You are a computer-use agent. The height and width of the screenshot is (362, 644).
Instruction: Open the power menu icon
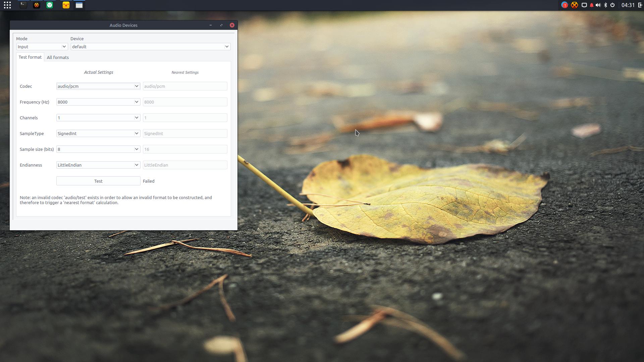pos(612,5)
